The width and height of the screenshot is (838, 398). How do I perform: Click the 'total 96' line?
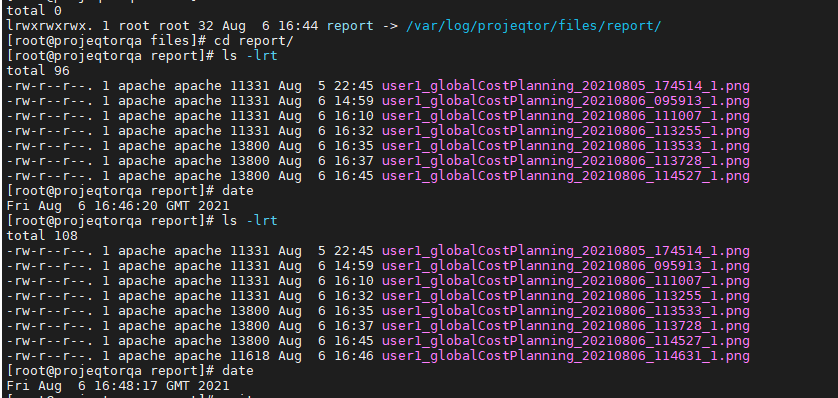(38, 71)
